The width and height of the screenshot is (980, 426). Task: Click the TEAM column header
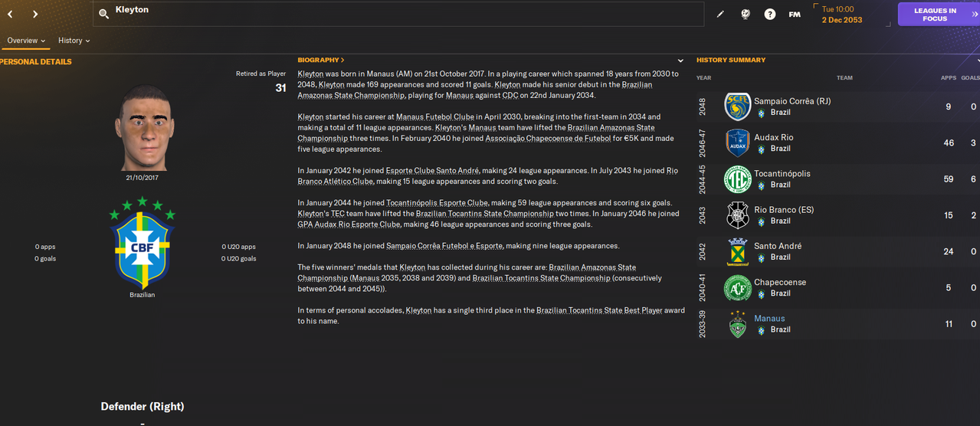point(844,77)
